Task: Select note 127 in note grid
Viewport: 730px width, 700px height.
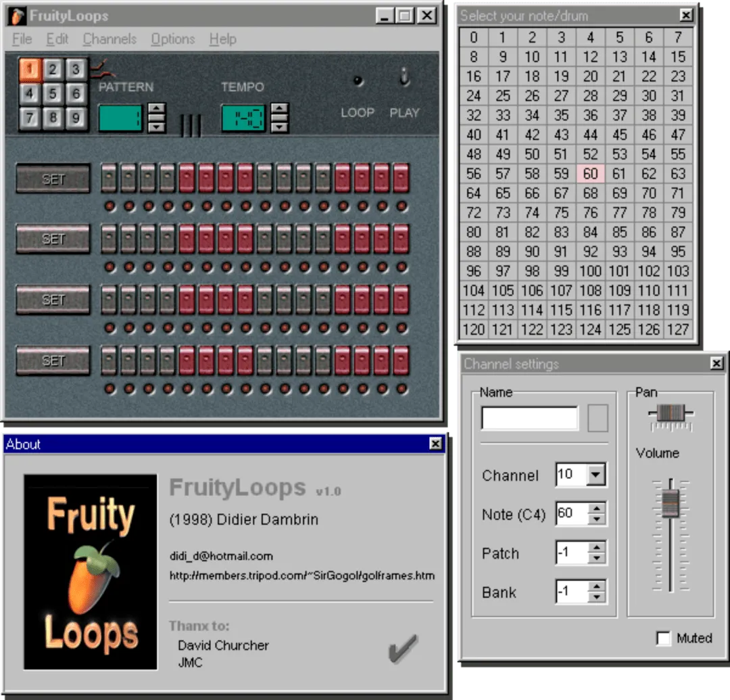Action: coord(678,330)
